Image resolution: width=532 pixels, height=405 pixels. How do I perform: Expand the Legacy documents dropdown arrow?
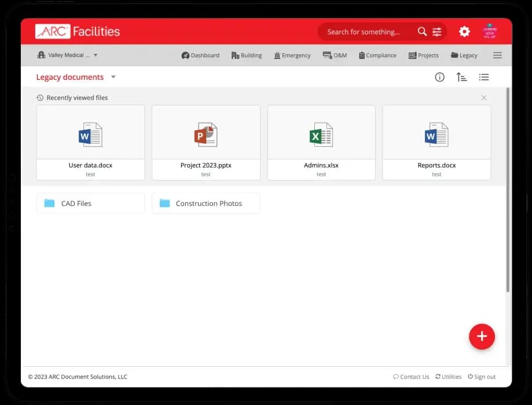113,77
